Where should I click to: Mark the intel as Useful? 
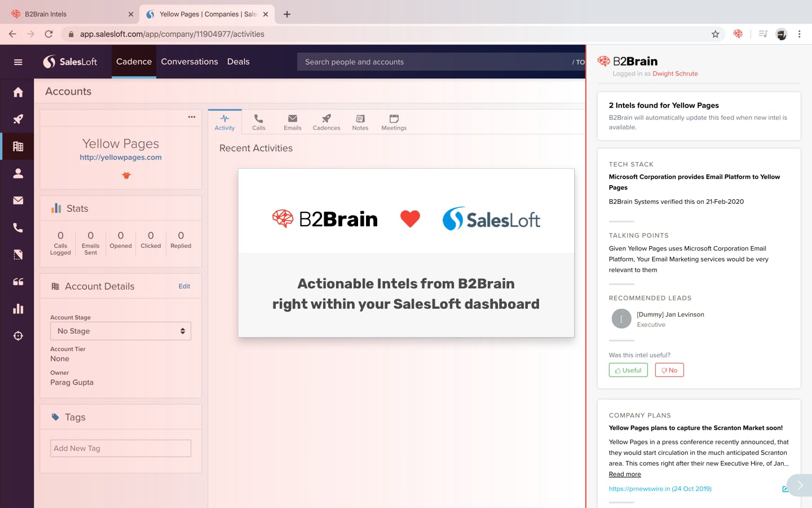click(628, 370)
